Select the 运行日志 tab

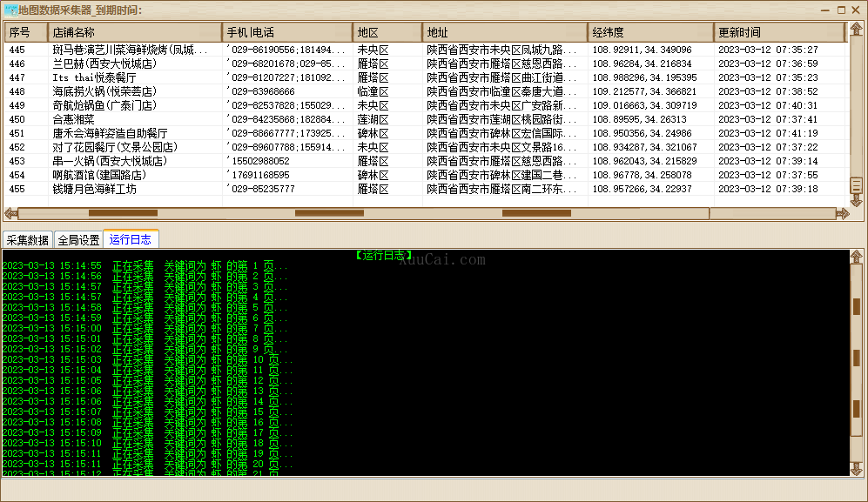click(131, 240)
